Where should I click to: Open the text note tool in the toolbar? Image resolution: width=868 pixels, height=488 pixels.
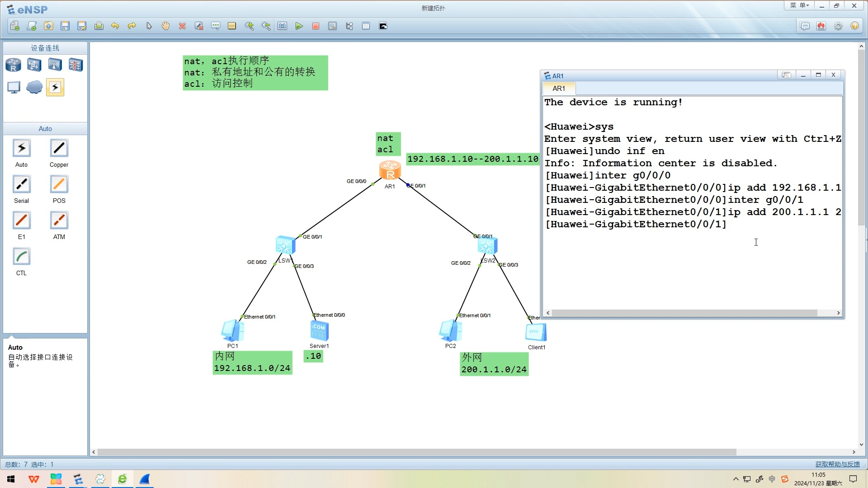[x=216, y=26]
